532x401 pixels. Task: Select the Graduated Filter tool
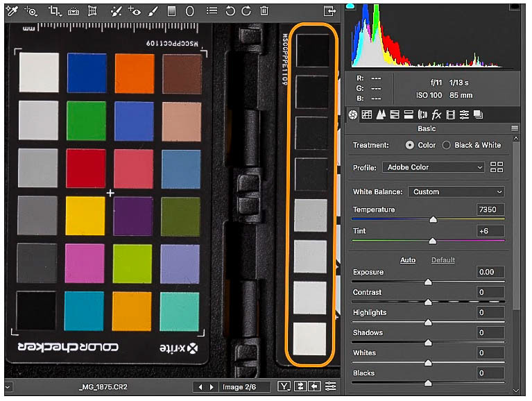point(172,11)
